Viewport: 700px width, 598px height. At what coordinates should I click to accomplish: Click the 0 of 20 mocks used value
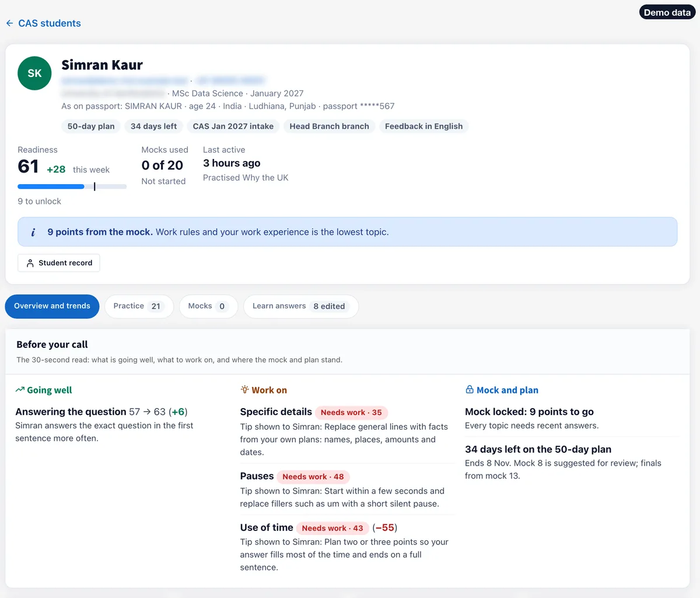pyautogui.click(x=162, y=166)
